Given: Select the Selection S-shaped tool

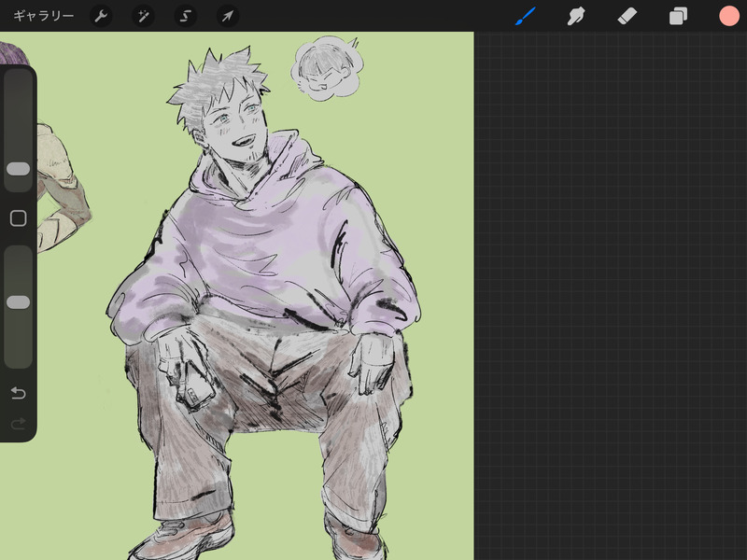Looking at the screenshot, I should (185, 16).
